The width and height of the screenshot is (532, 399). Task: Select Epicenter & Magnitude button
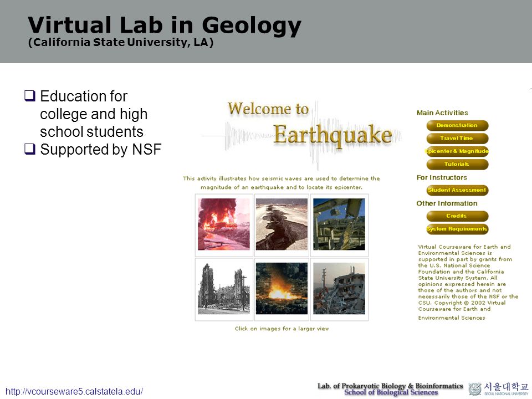tap(457, 151)
